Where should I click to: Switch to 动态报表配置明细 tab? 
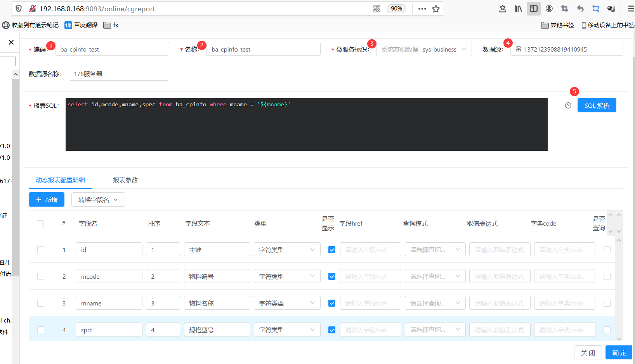(x=60, y=180)
